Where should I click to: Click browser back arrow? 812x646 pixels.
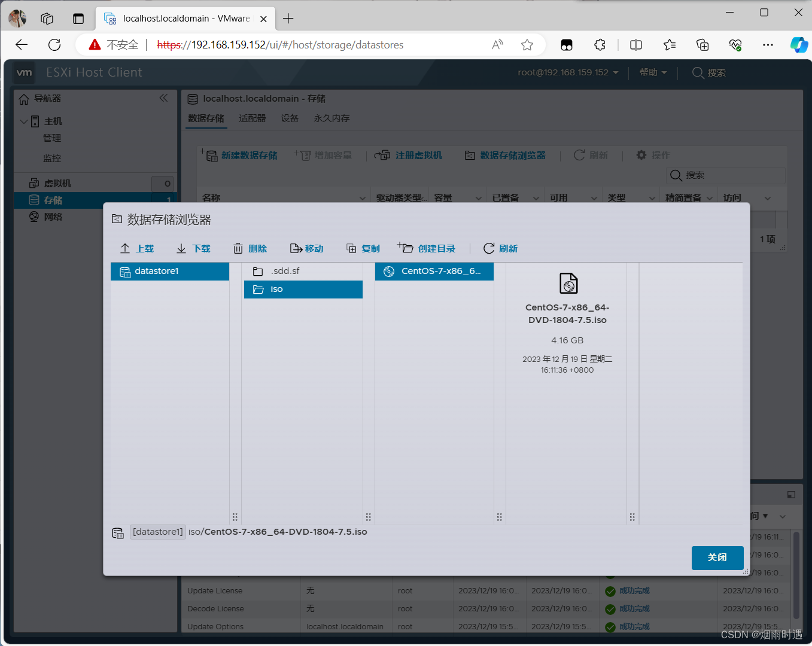(x=22, y=45)
